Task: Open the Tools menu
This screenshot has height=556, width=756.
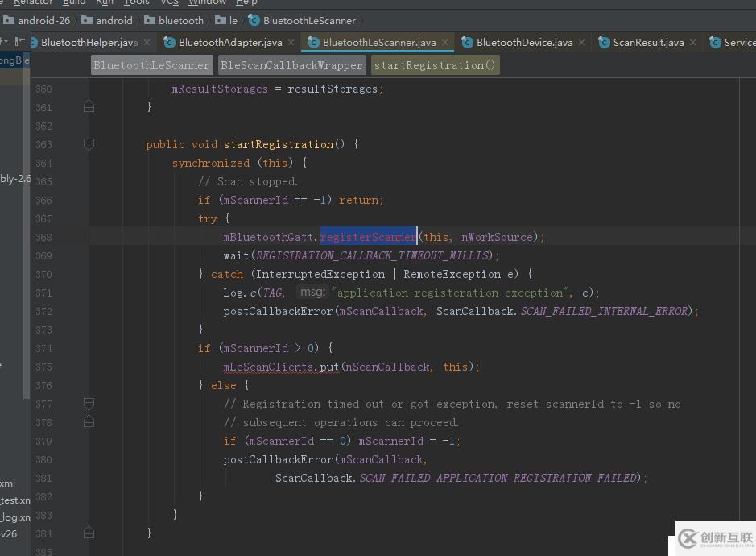Action: [x=136, y=2]
